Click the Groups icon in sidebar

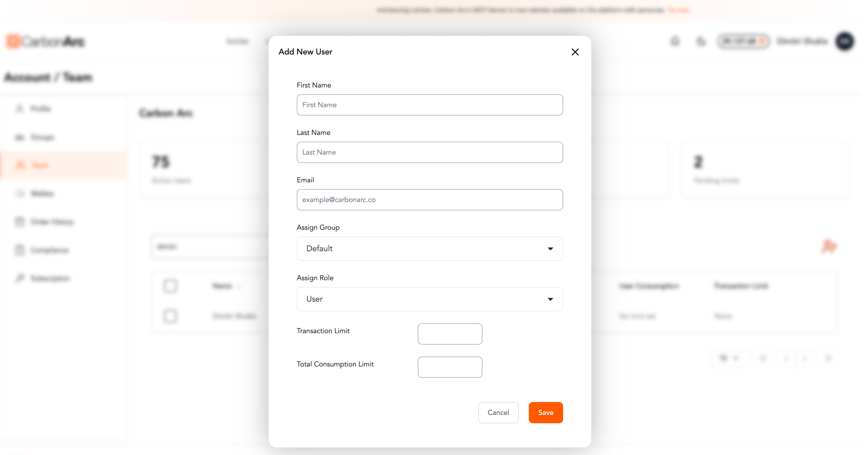(x=19, y=137)
